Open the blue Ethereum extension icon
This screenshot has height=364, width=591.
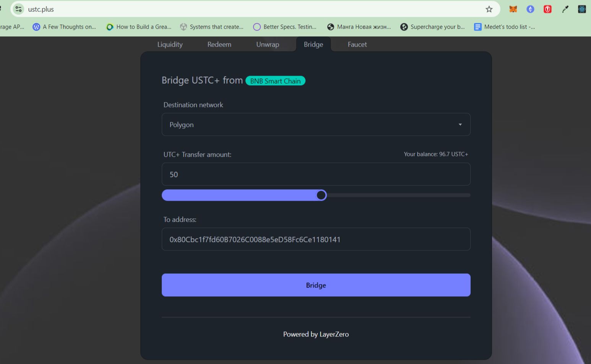click(530, 9)
